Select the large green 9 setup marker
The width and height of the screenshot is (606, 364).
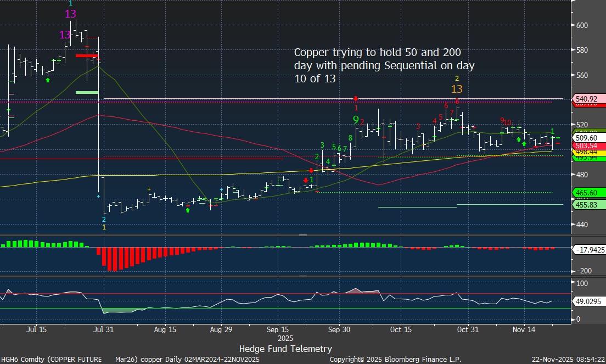(356, 119)
